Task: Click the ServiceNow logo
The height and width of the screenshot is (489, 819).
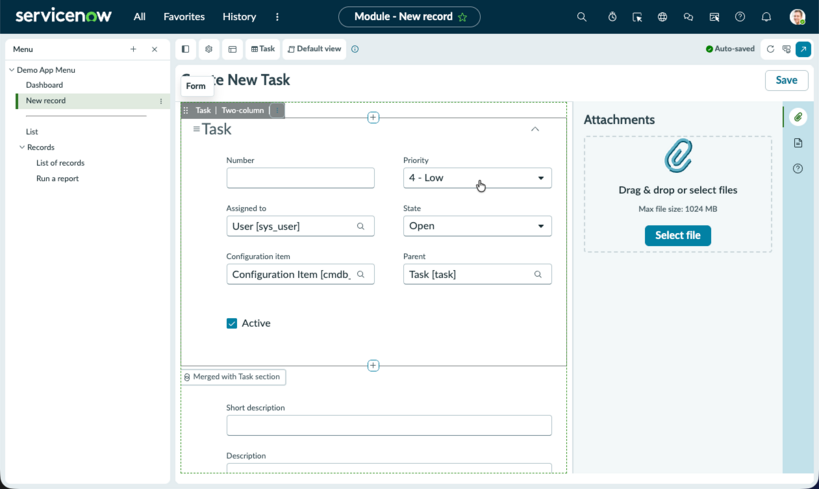Action: pos(63,16)
